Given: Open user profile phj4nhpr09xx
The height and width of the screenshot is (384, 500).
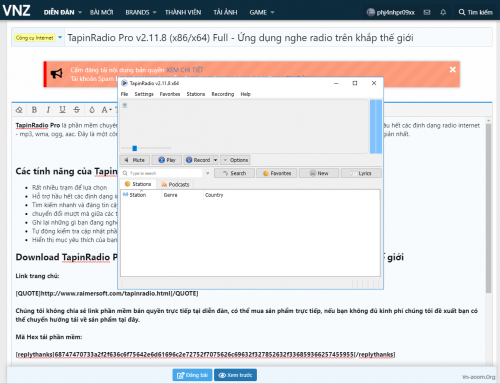Looking at the screenshot, I should (x=391, y=12).
